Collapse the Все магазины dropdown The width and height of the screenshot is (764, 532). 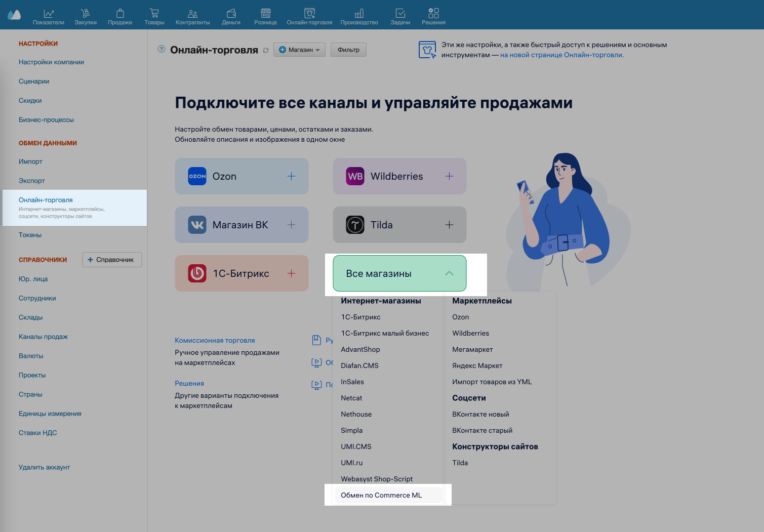tap(399, 273)
